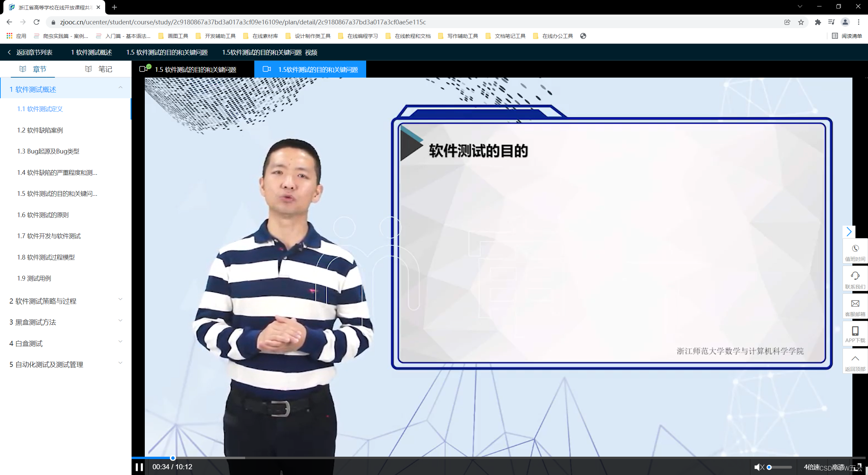Open lesson 1.6 软件测试的原则
This screenshot has width=868, height=475.
(x=43, y=215)
